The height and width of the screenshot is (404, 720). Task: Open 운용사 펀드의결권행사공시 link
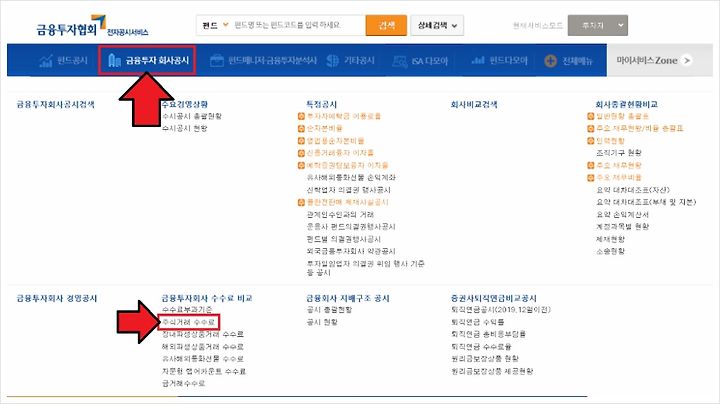coord(351,226)
